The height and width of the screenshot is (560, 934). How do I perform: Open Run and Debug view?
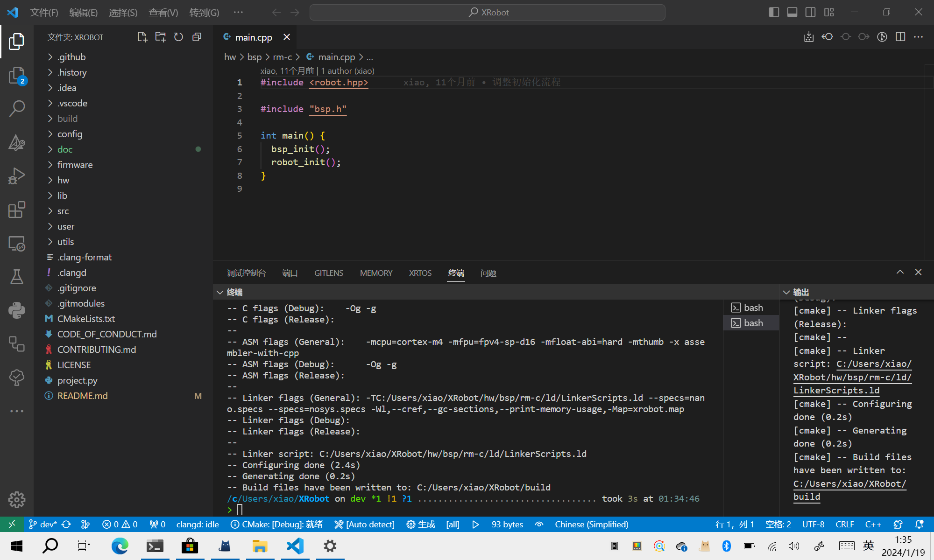tap(17, 176)
